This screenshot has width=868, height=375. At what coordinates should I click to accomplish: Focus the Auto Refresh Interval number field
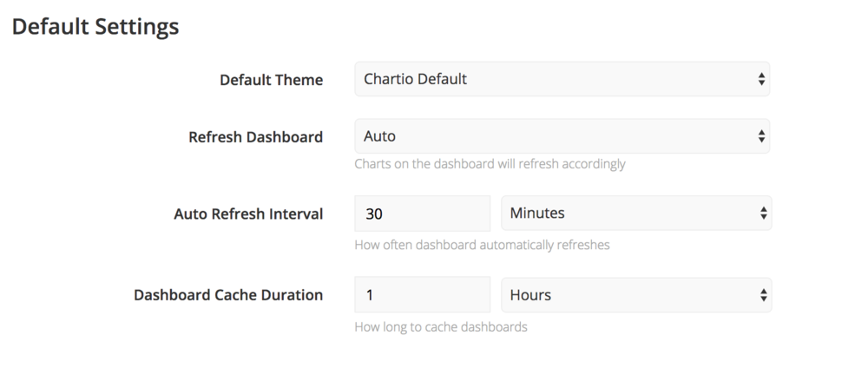click(x=423, y=214)
